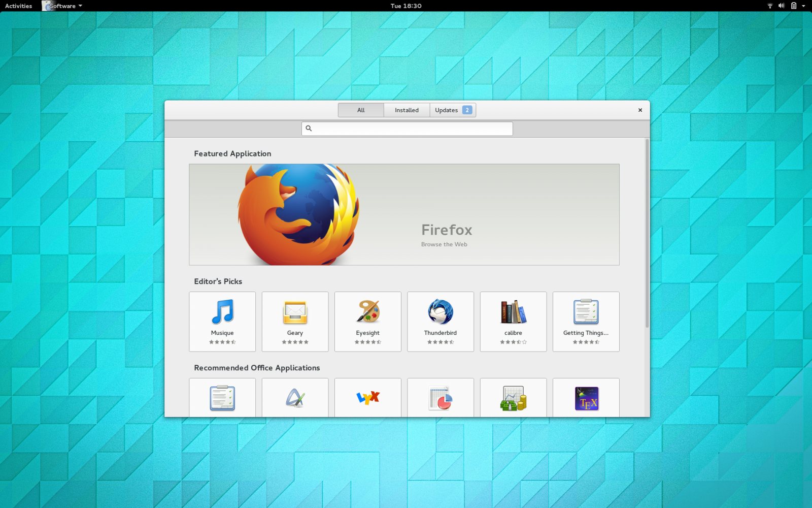
Task: Click the magnifier icon in the search box
Action: point(309,129)
